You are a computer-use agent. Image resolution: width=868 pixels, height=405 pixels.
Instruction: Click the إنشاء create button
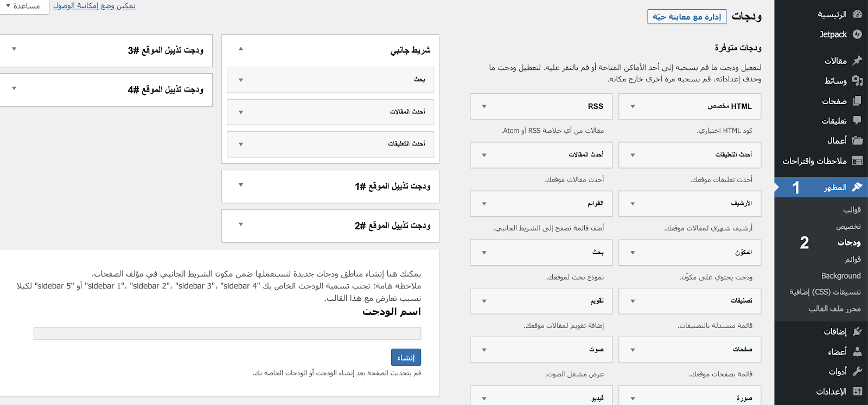pos(406,357)
